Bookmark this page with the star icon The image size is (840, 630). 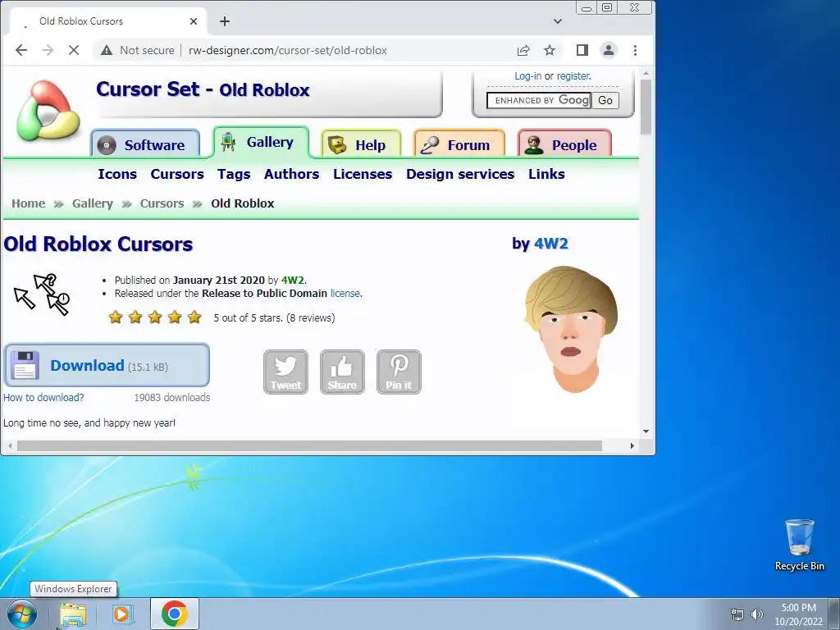click(x=550, y=50)
